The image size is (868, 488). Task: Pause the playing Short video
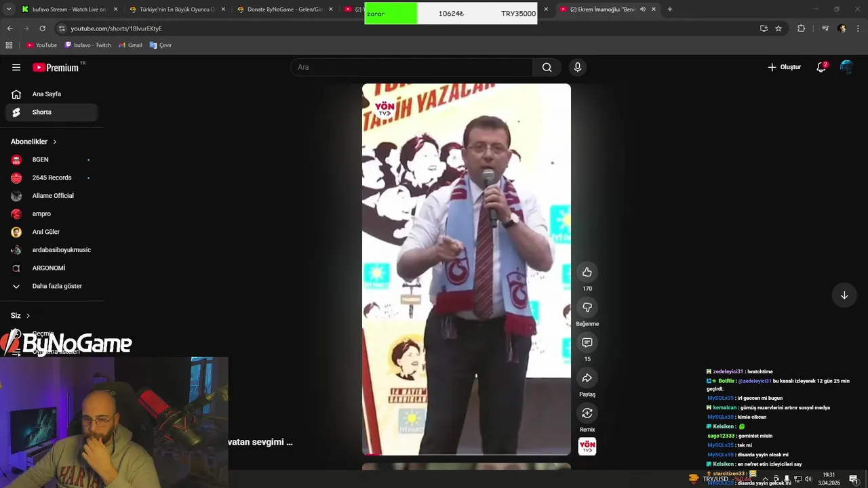tap(467, 269)
